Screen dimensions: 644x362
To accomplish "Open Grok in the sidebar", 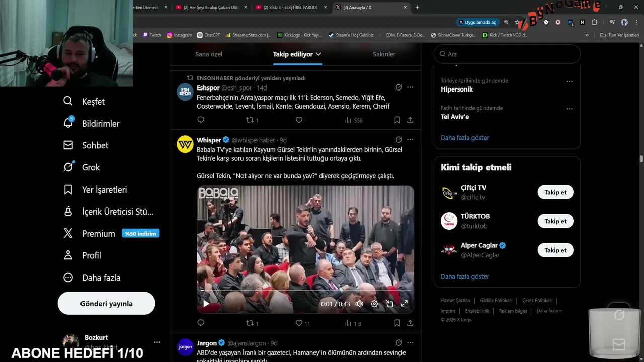I will tap(82, 167).
